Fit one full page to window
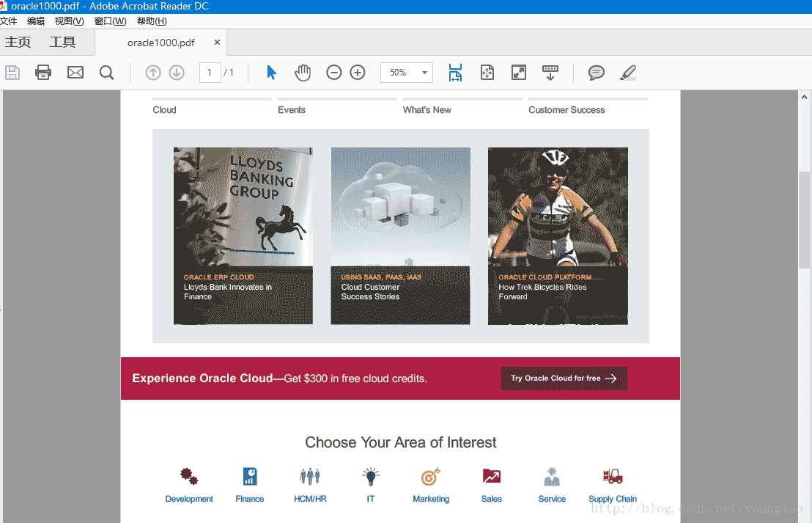Viewport: 812px width, 523px height. 487,73
